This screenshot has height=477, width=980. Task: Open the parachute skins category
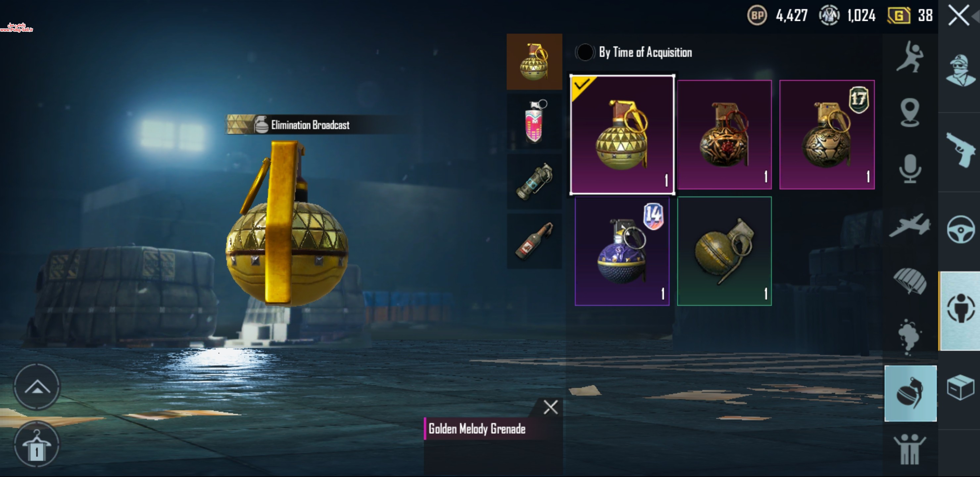tap(909, 281)
